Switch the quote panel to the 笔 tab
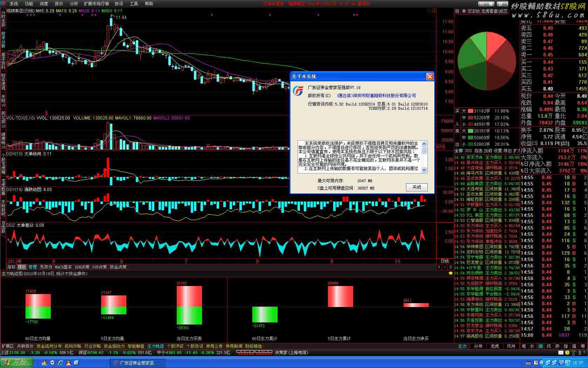 [524, 346]
